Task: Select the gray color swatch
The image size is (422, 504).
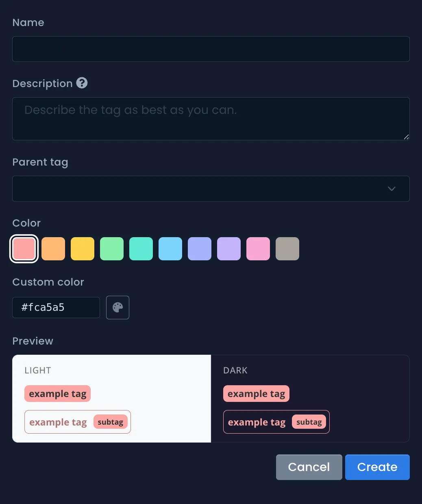Action: pos(287,249)
